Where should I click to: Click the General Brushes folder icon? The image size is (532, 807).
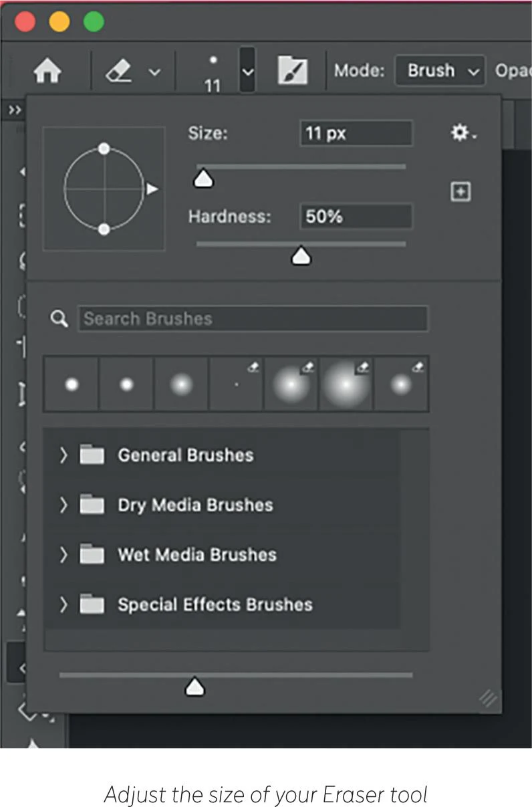92,455
